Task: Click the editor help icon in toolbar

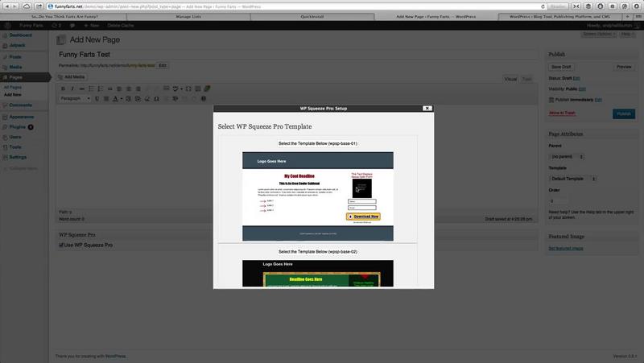Action: point(204,98)
